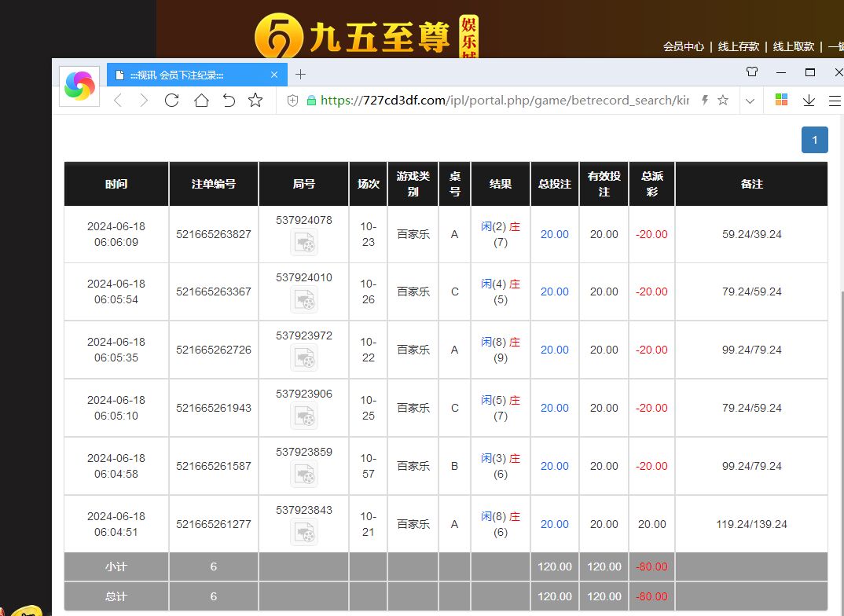
Task: Click page 1 pagination button
Action: (814, 140)
